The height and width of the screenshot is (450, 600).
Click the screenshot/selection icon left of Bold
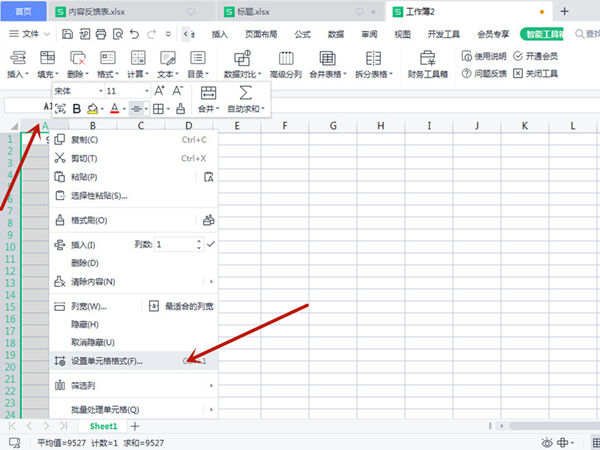coord(60,109)
